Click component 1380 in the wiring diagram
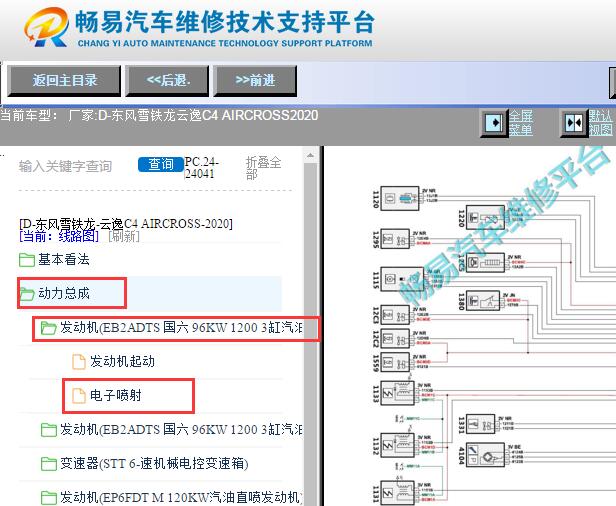This screenshot has width=616, height=506. [x=483, y=301]
